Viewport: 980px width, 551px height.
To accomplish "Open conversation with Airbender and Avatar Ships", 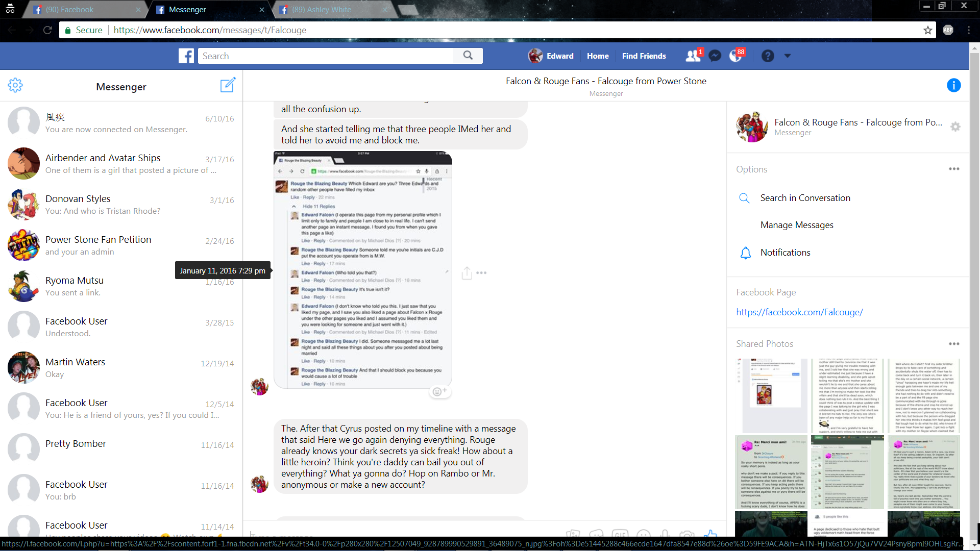I will tap(121, 164).
